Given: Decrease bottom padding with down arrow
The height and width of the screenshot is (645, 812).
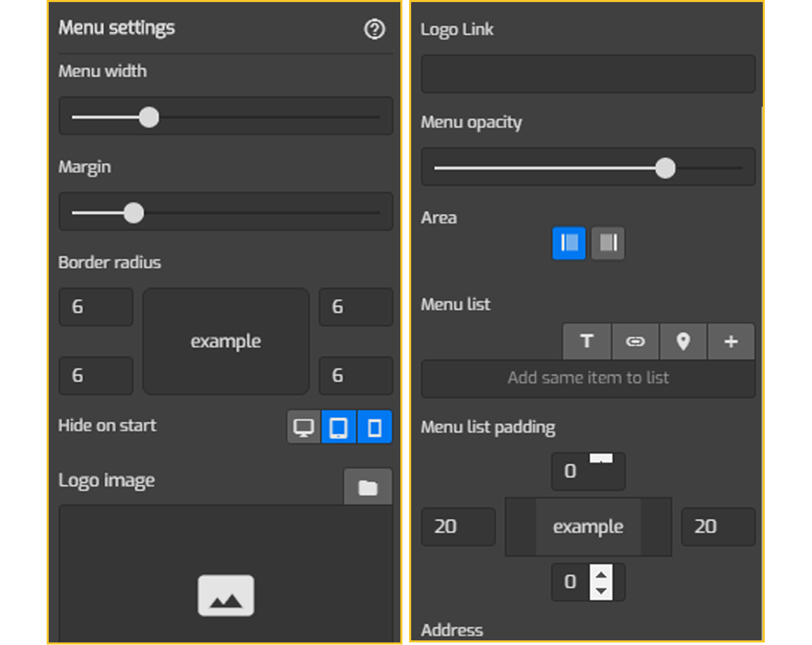Looking at the screenshot, I should (x=601, y=591).
